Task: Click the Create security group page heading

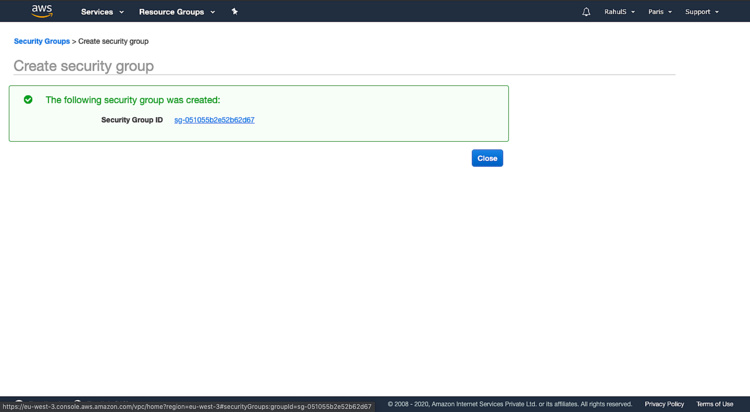Action: pyautogui.click(x=84, y=66)
